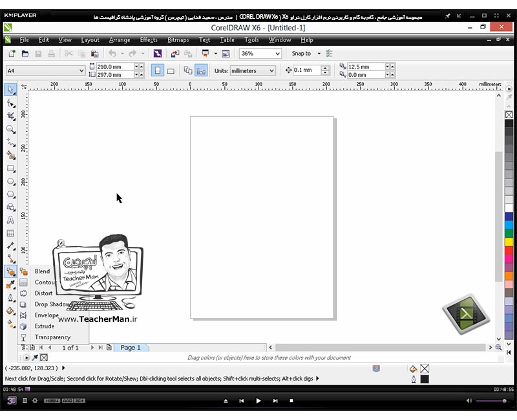Open the Arrange menu
The height and width of the screenshot is (420, 517).
[120, 40]
